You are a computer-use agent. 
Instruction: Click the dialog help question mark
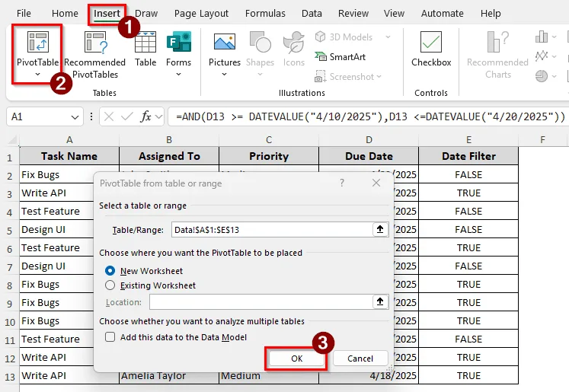[x=342, y=183]
